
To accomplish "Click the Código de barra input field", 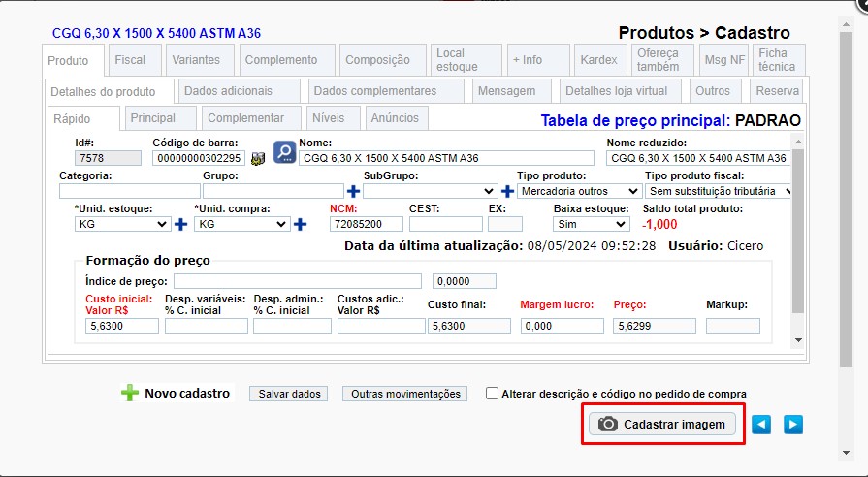I will click(199, 158).
